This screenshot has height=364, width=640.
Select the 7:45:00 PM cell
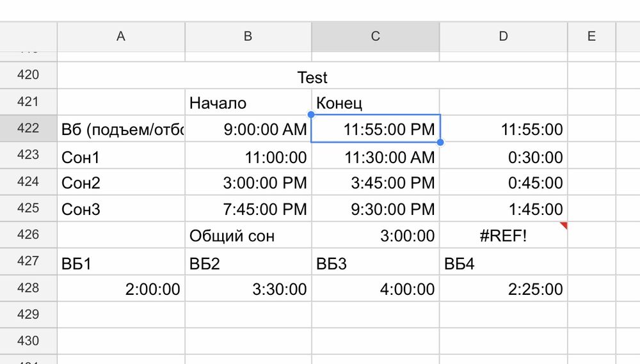(248, 210)
